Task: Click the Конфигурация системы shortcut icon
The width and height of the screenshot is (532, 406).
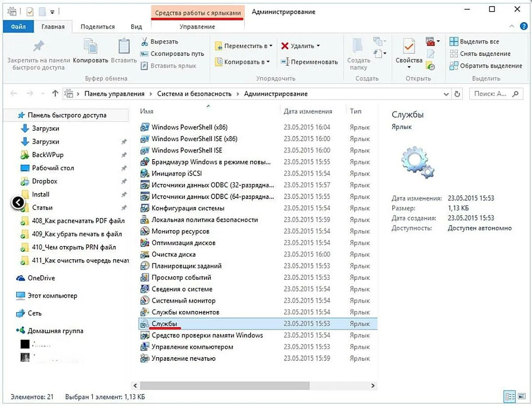Action: click(x=145, y=208)
